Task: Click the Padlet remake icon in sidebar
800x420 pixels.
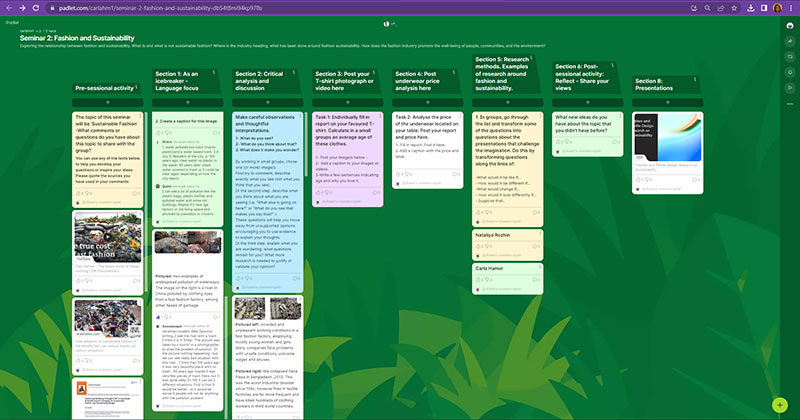Action: point(790,57)
